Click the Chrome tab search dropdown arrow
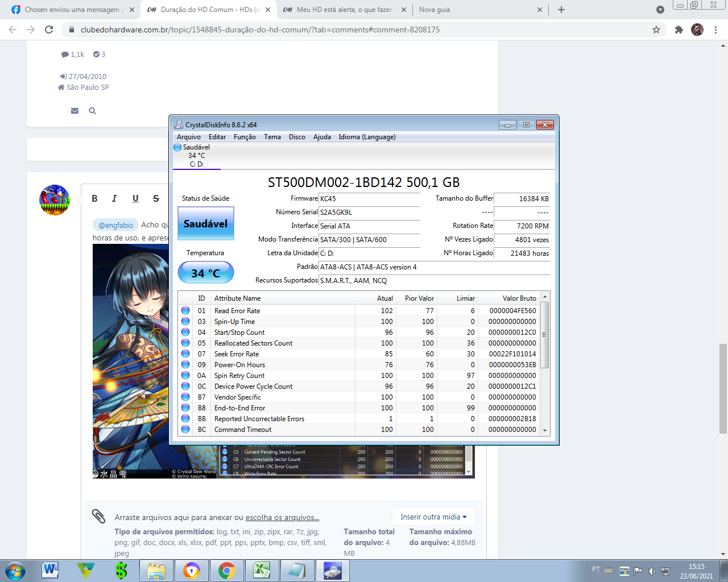 point(660,10)
